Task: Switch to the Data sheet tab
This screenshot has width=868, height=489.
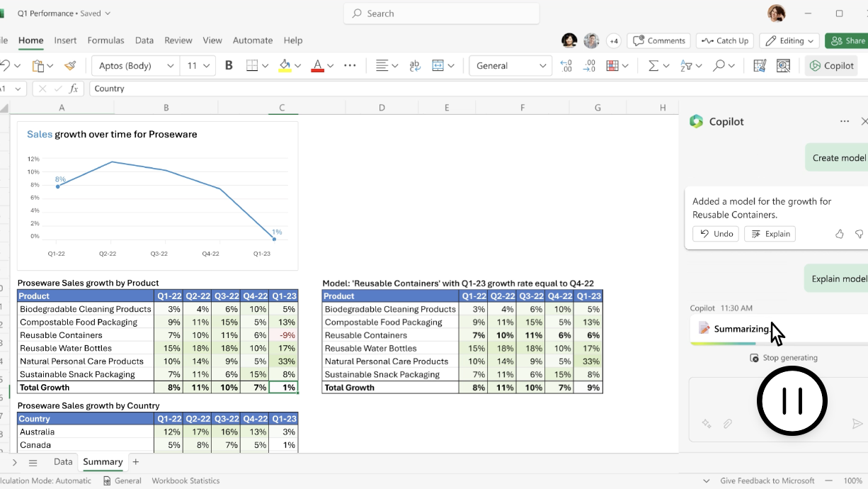Action: click(63, 462)
